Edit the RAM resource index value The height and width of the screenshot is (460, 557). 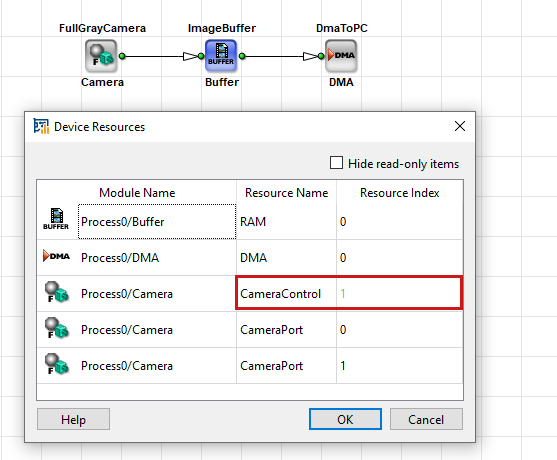[x=400, y=222]
